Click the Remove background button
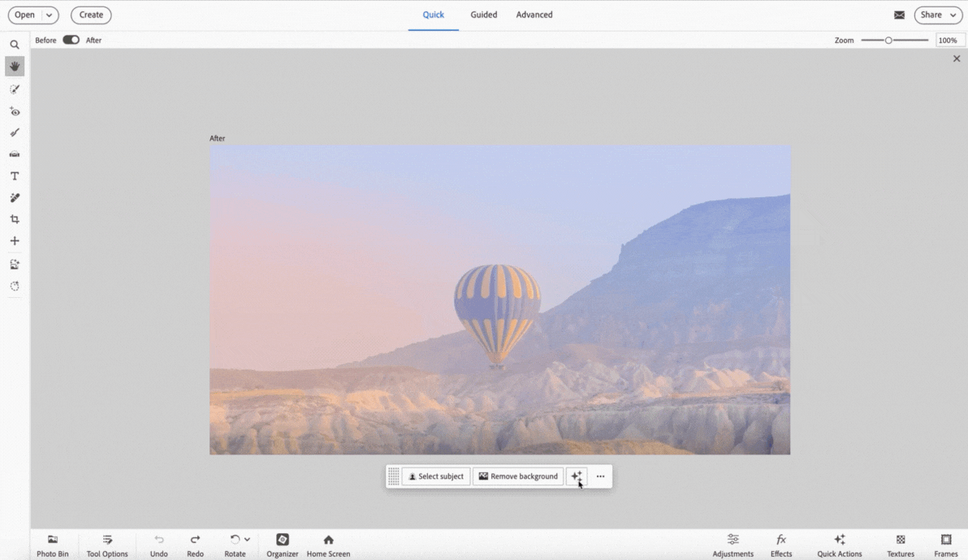This screenshot has width=968, height=560. 518,476
